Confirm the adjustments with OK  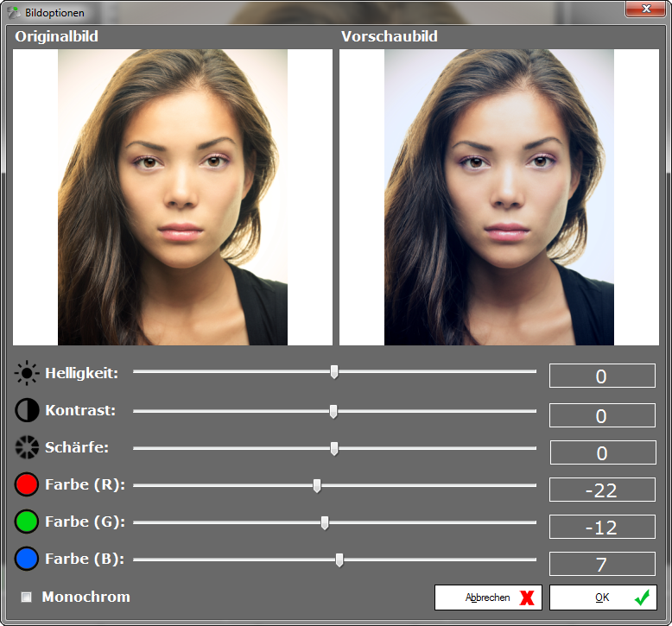(602, 598)
